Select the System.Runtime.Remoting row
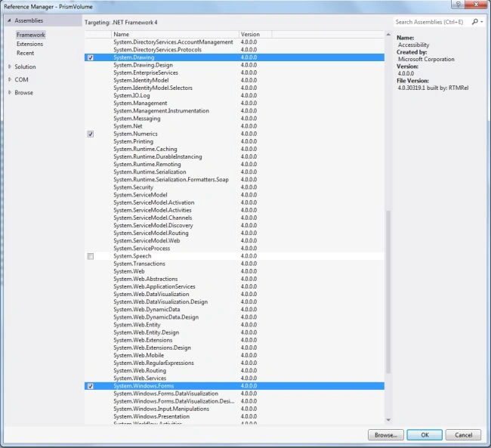 tap(234, 165)
